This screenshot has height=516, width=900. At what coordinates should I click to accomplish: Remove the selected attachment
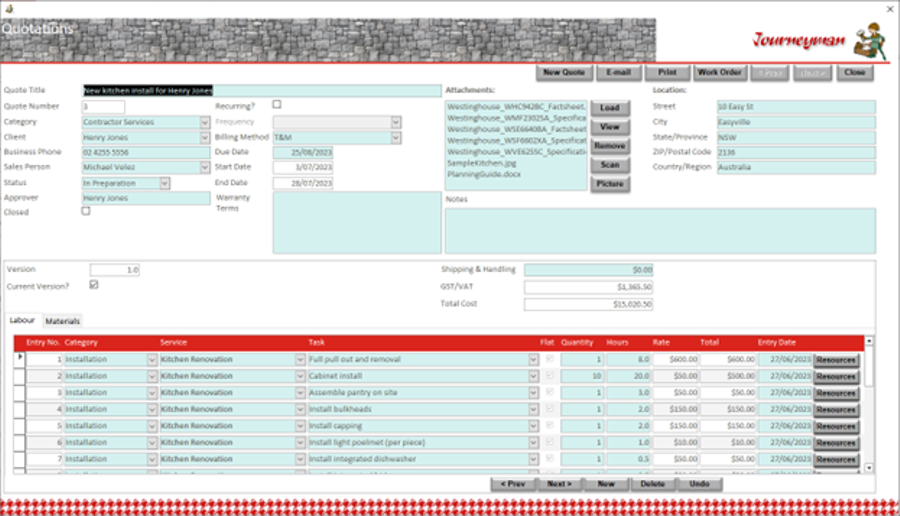pos(610,146)
